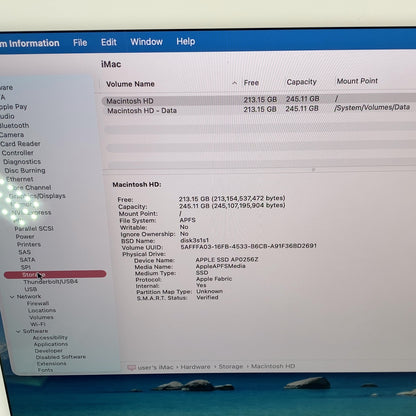Select Bluetooth in the sidebar
This screenshot has width=416, height=416.
[x=15, y=126]
